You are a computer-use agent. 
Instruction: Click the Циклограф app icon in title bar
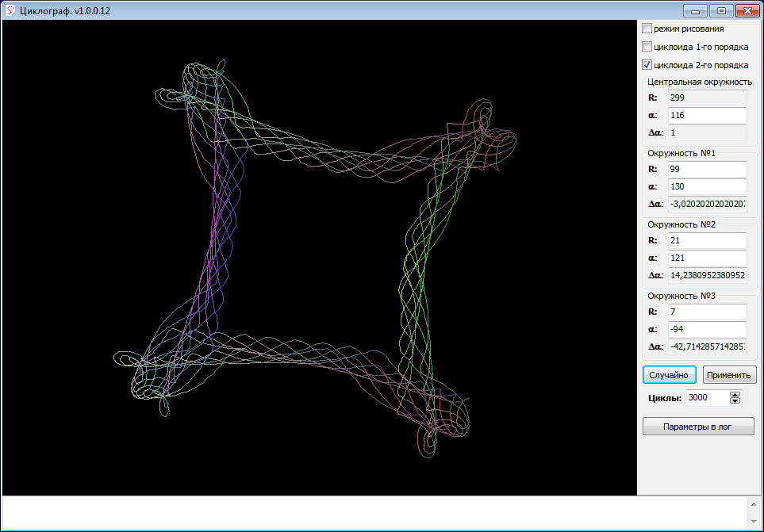pos(10,10)
